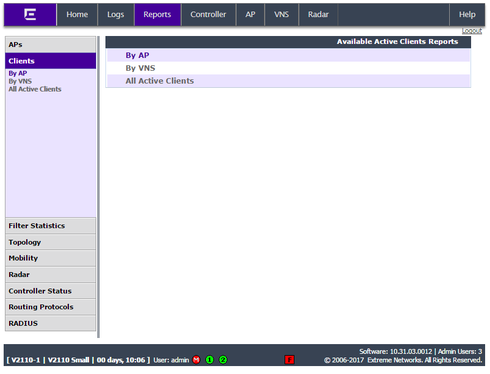Viewport: 490px width, 374px height.
Task: Open the Controller menu
Action: coord(208,15)
